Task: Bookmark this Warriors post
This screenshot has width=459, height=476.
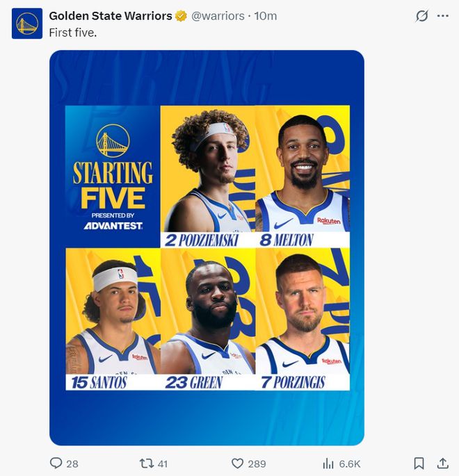Action: click(419, 463)
